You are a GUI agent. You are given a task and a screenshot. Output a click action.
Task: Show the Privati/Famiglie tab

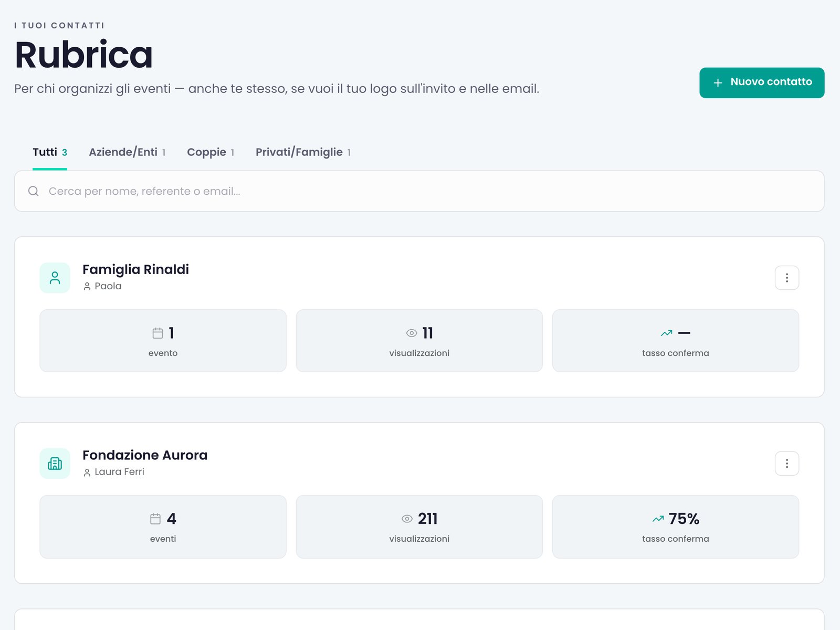[x=303, y=152]
